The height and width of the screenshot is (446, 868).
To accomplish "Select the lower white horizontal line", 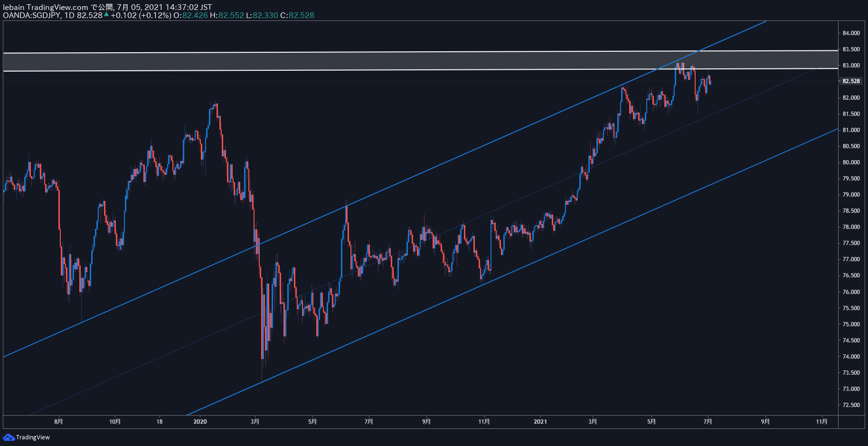I will pos(421,70).
